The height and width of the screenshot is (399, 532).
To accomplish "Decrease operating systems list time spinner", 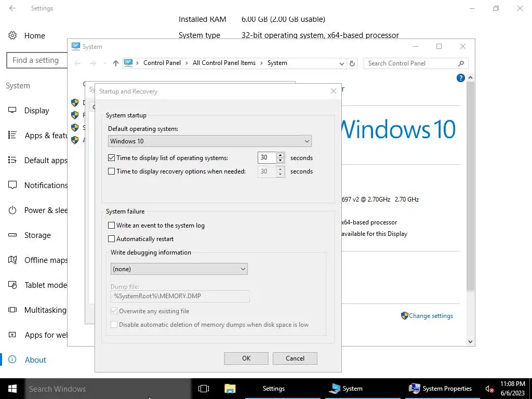I will [280, 161].
